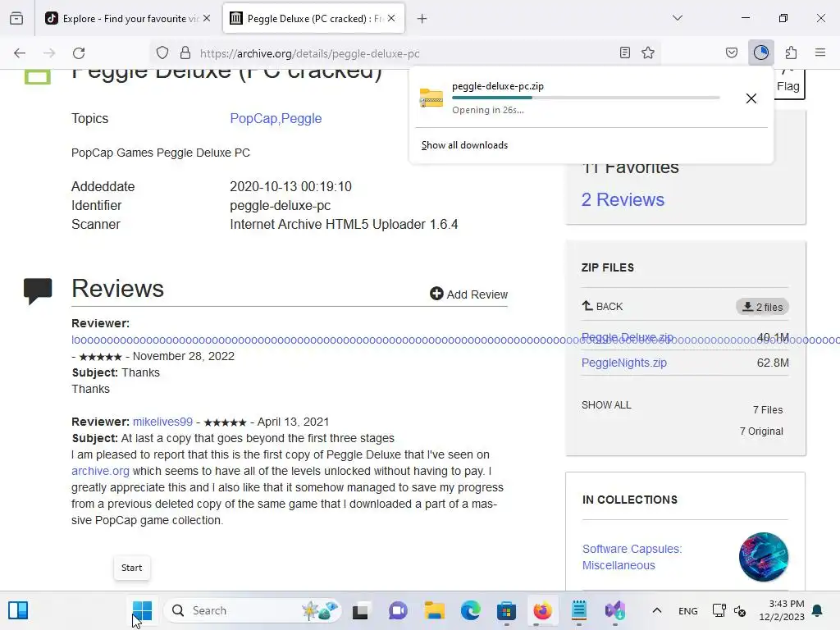The image size is (840, 630).
Task: Open the loooooo reviewer profile link
Action: click(x=325, y=340)
